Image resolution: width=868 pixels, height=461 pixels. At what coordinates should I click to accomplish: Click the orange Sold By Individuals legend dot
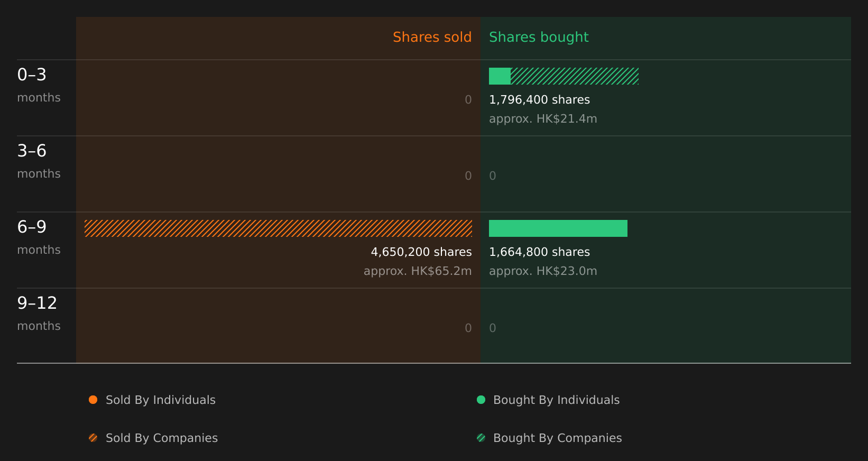[93, 400]
